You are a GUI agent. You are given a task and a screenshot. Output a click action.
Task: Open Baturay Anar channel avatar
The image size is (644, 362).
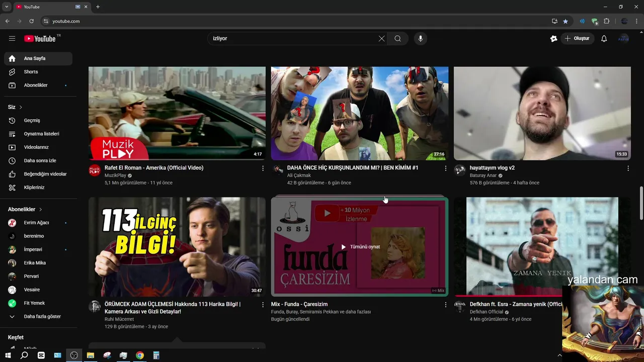pos(460,170)
